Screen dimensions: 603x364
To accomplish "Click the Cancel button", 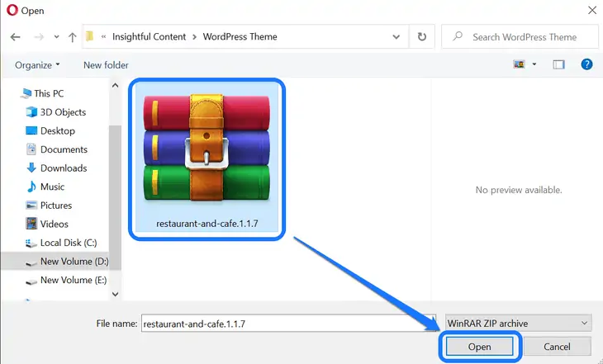I will [x=557, y=347].
